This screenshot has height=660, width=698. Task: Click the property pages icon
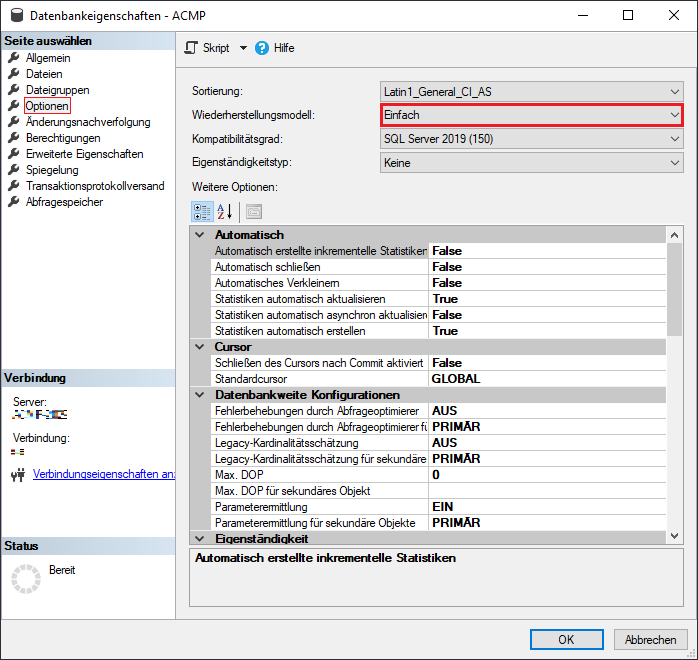click(254, 211)
